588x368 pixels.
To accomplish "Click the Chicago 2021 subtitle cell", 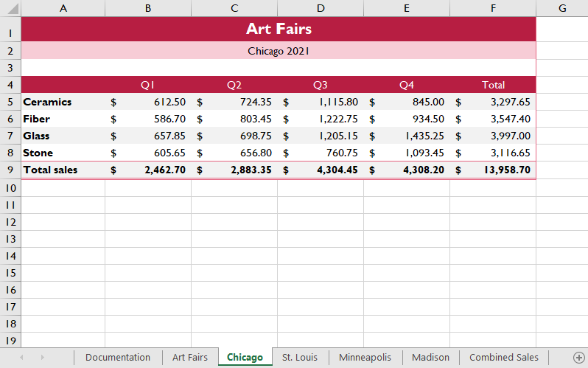I will [x=279, y=51].
